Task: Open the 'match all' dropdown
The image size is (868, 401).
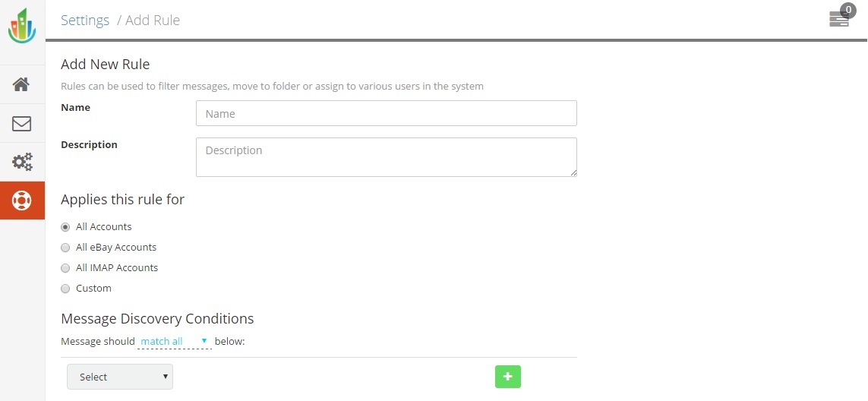Action: tap(174, 342)
